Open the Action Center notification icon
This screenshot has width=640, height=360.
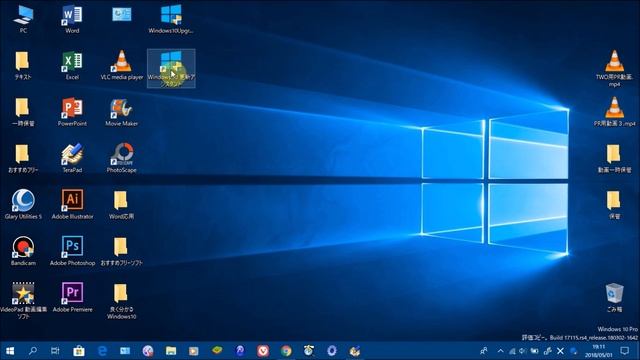click(x=624, y=351)
